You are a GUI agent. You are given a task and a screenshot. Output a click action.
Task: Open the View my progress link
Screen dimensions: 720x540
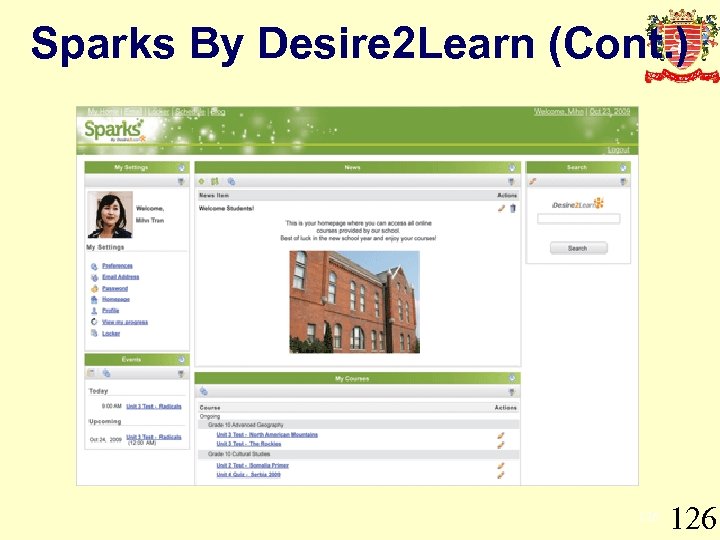coord(125,322)
